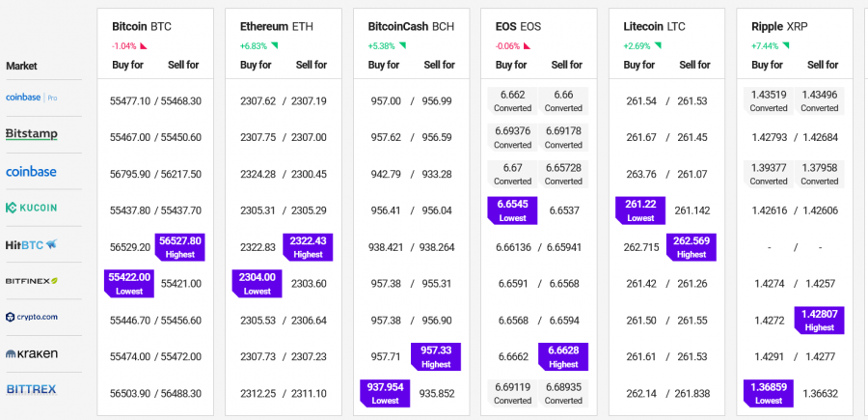Open the BitcoinCash BCH column heading
This screenshot has width=868, height=420.
411,27
